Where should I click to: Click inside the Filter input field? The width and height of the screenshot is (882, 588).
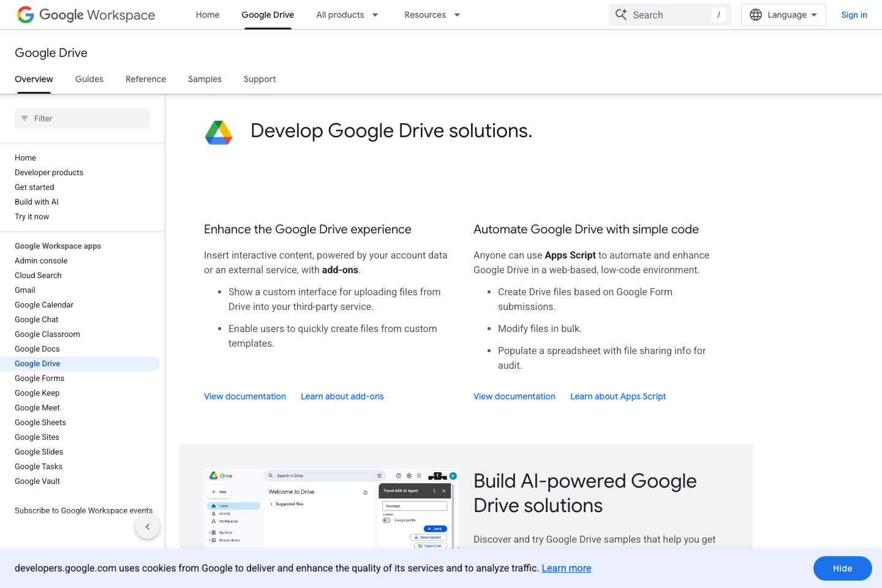pyautogui.click(x=82, y=118)
